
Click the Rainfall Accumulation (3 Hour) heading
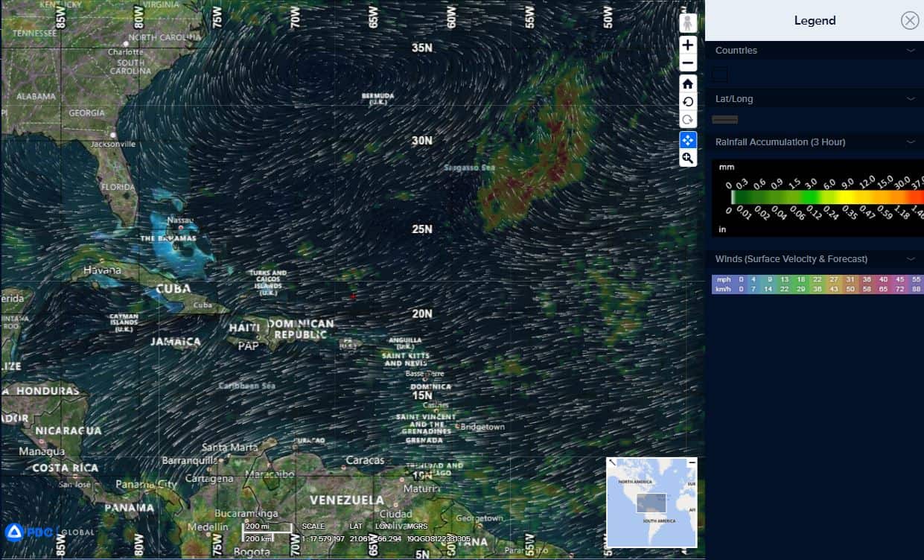pos(780,142)
